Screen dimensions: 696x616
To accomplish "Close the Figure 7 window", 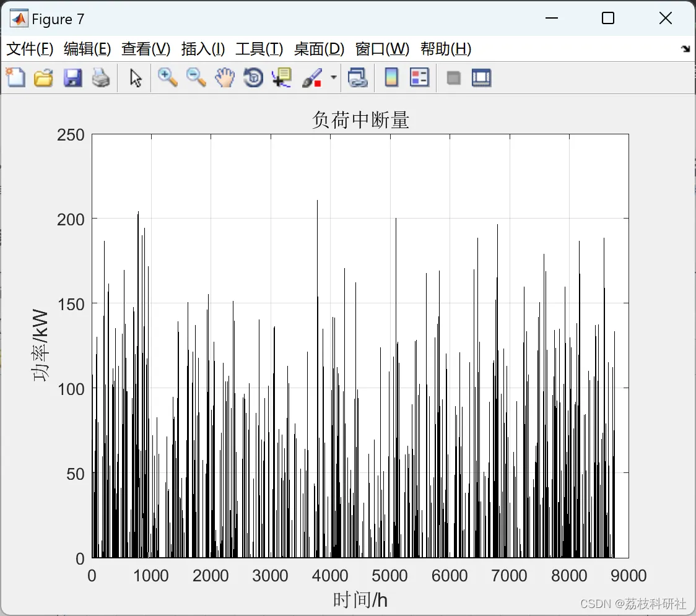I will coord(666,18).
